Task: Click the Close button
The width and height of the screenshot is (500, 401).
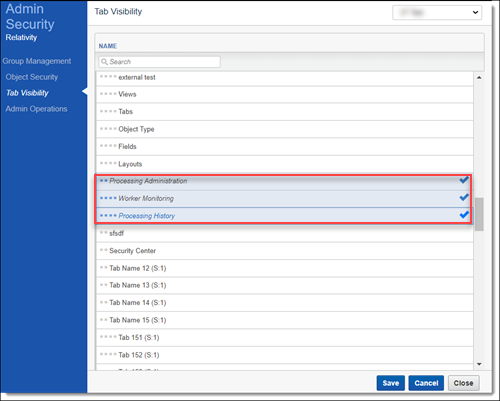Action: (x=463, y=383)
